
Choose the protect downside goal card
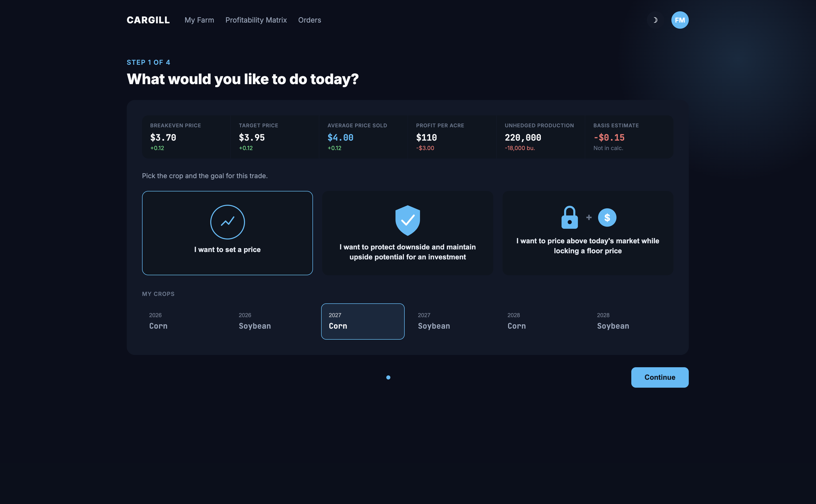click(407, 233)
